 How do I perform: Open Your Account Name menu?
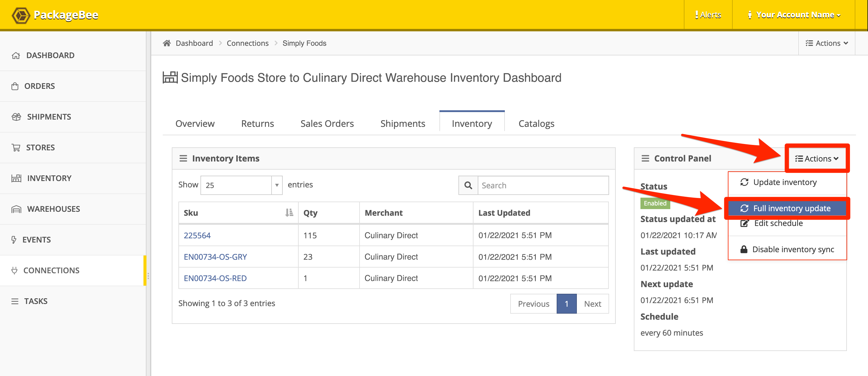coord(794,15)
